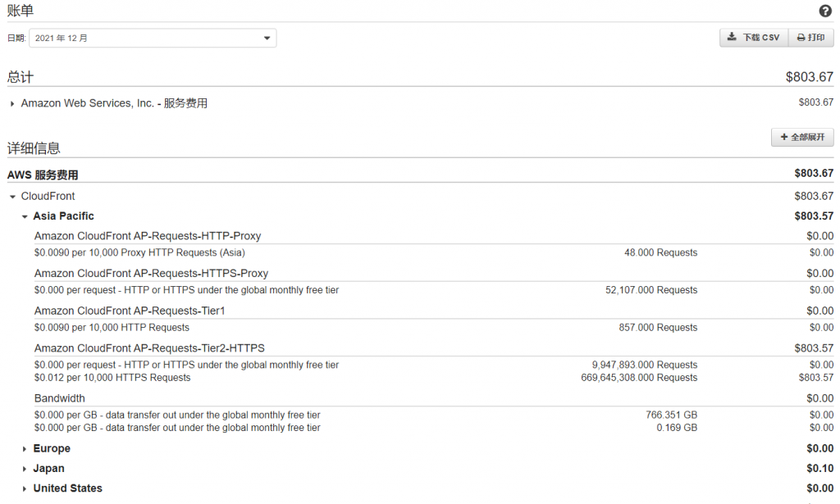Expand the United States region

24,488
